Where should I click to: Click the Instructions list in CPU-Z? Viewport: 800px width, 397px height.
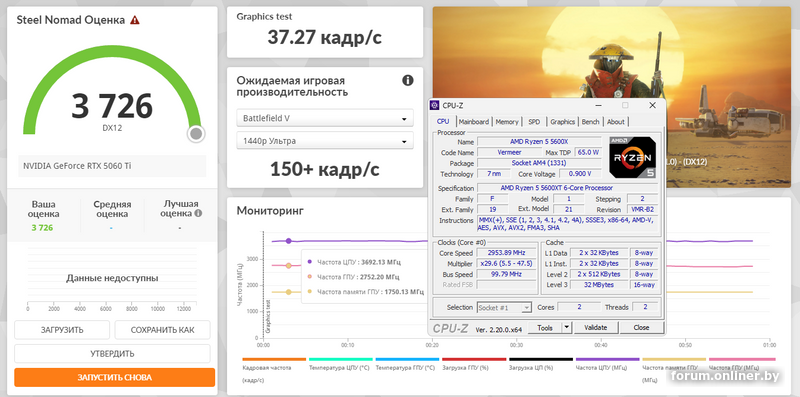coord(567,224)
